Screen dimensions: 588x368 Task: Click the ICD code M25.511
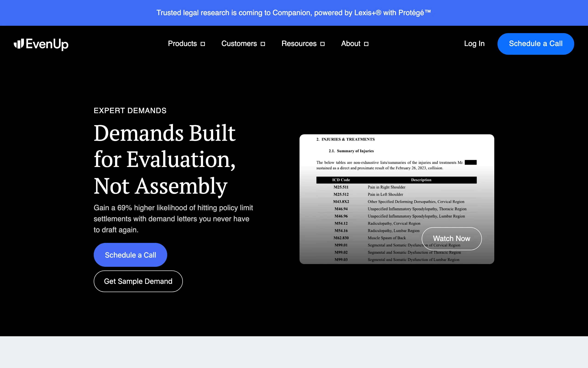click(341, 187)
